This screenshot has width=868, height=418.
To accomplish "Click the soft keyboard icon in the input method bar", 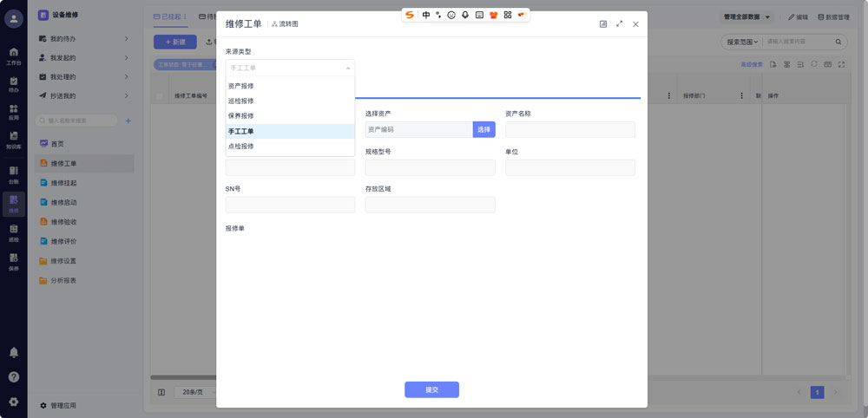I will pyautogui.click(x=479, y=15).
